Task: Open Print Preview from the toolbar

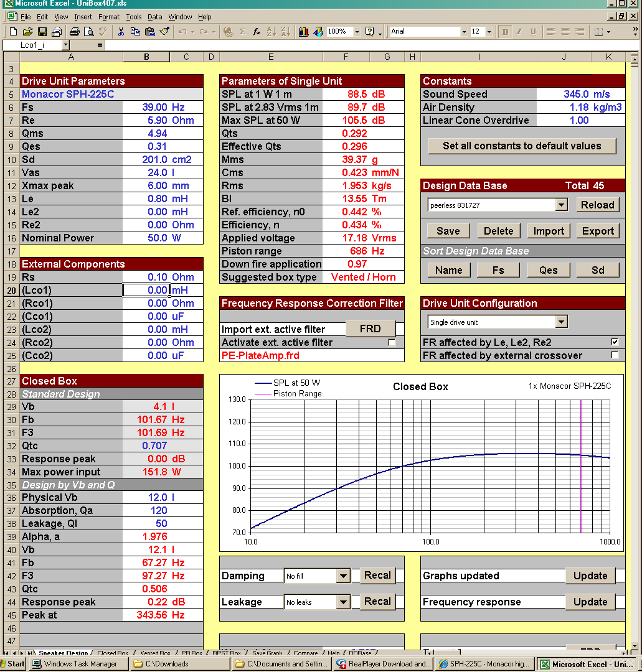Action: click(x=89, y=31)
